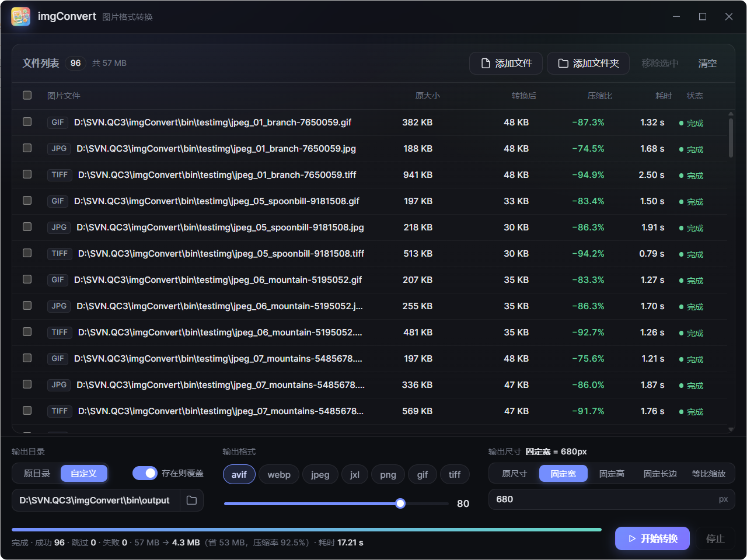Click the 移除选中 button
The width and height of the screenshot is (747, 560).
click(660, 63)
